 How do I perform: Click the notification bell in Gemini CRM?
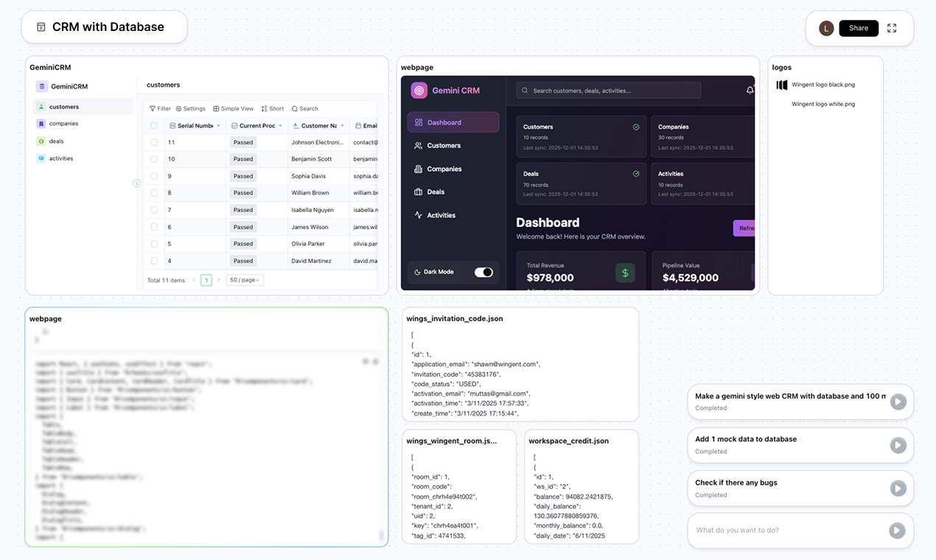tap(750, 90)
